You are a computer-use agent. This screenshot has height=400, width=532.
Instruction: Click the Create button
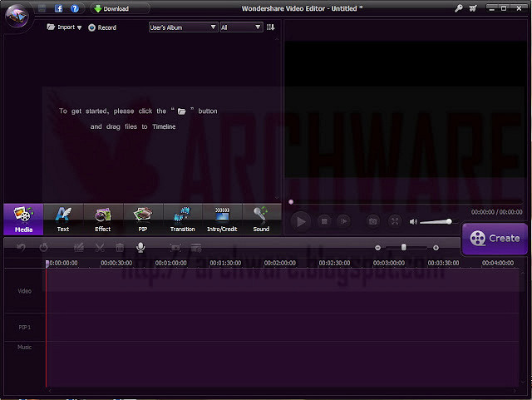495,239
